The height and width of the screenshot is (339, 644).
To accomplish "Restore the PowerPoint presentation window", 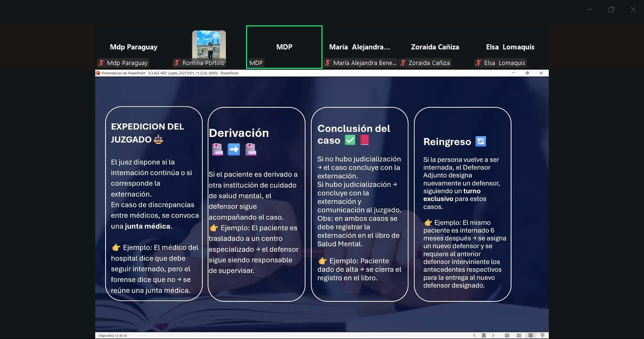I will click(527, 73).
